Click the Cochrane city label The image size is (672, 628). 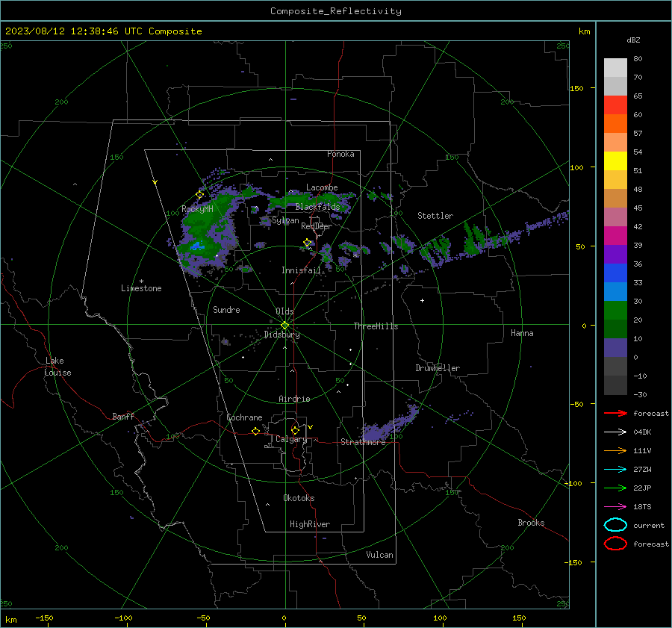pyautogui.click(x=244, y=417)
